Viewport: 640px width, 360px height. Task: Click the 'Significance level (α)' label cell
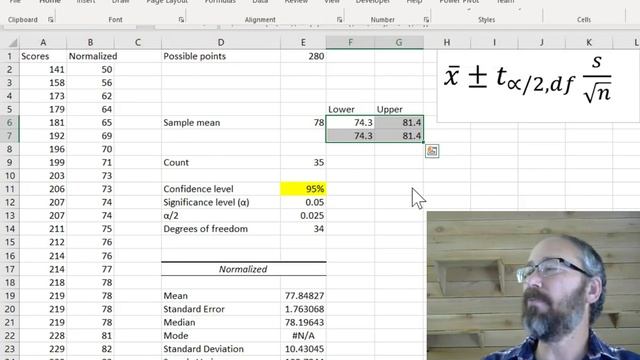pyautogui.click(x=221, y=202)
